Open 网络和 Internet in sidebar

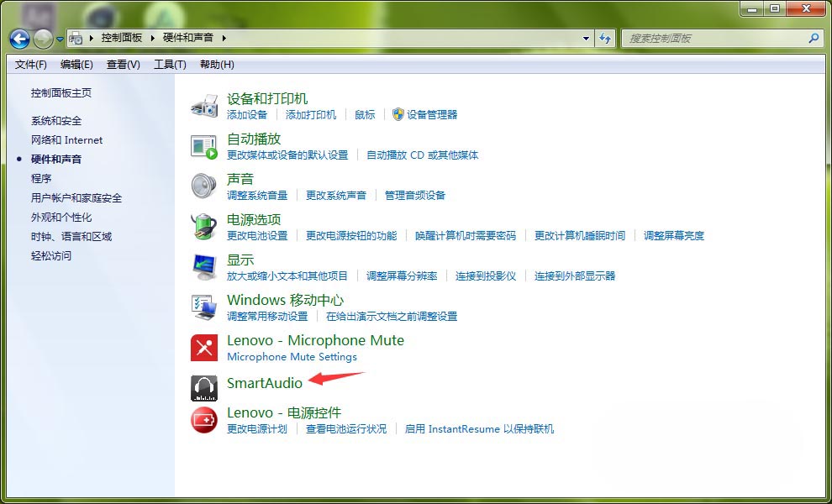67,140
